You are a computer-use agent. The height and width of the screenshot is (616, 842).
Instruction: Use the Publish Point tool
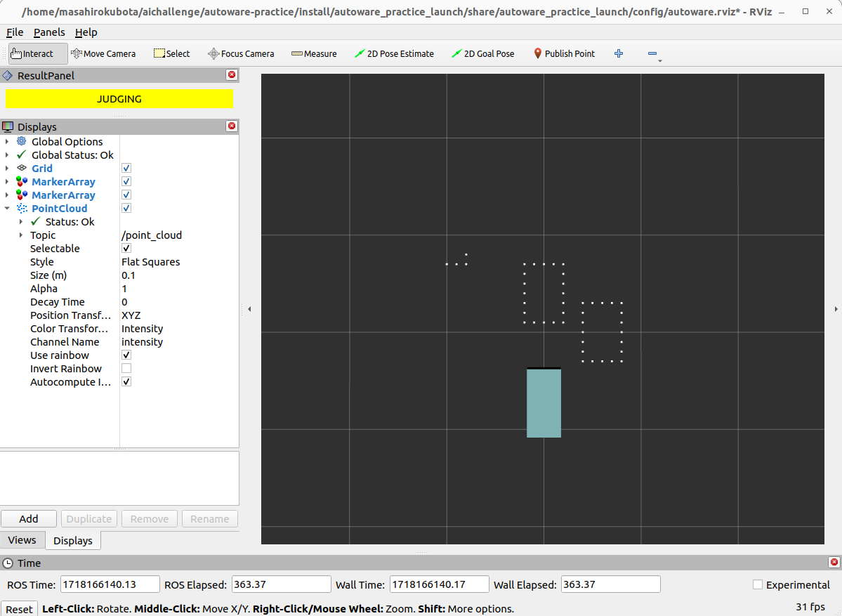pos(564,53)
